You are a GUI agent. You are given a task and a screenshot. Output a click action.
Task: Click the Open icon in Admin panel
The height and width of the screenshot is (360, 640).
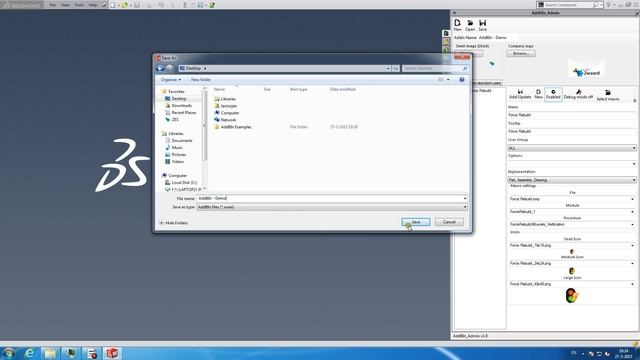point(470,25)
